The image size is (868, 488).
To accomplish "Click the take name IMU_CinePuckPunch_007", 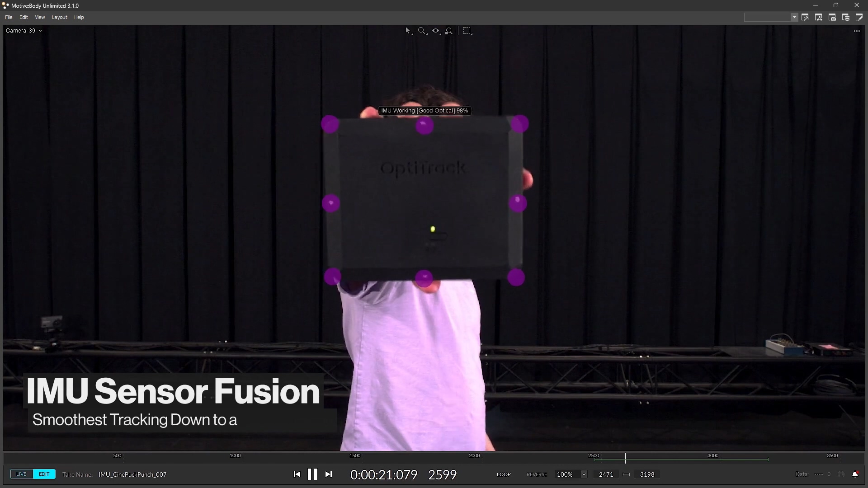I will (132, 474).
